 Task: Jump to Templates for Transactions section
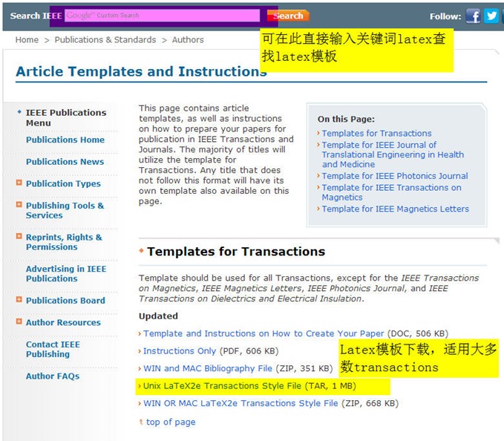point(377,133)
